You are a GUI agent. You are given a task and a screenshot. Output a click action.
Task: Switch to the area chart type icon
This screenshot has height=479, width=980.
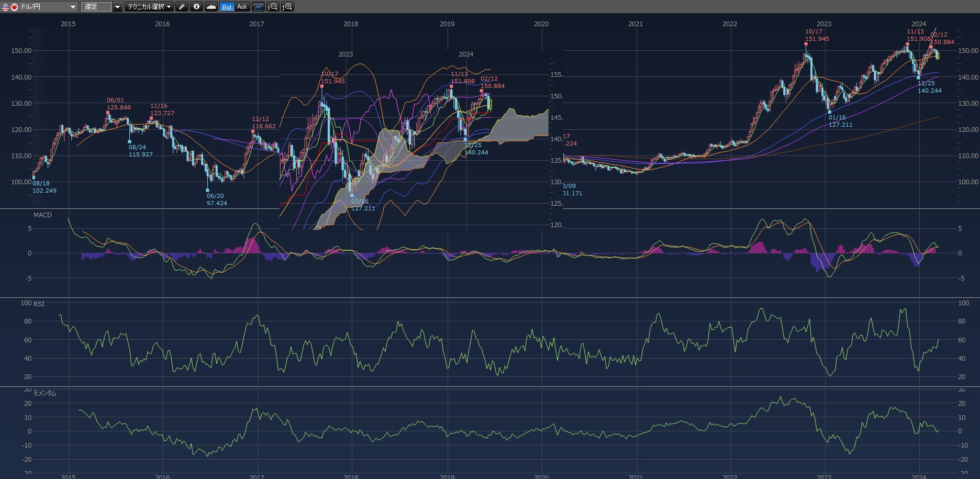(211, 7)
